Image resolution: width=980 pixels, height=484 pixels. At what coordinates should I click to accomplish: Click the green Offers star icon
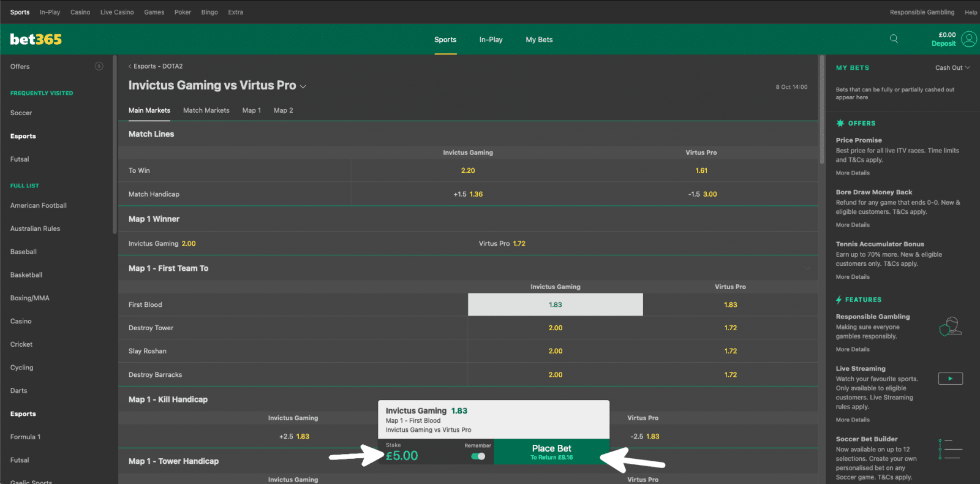pos(840,123)
